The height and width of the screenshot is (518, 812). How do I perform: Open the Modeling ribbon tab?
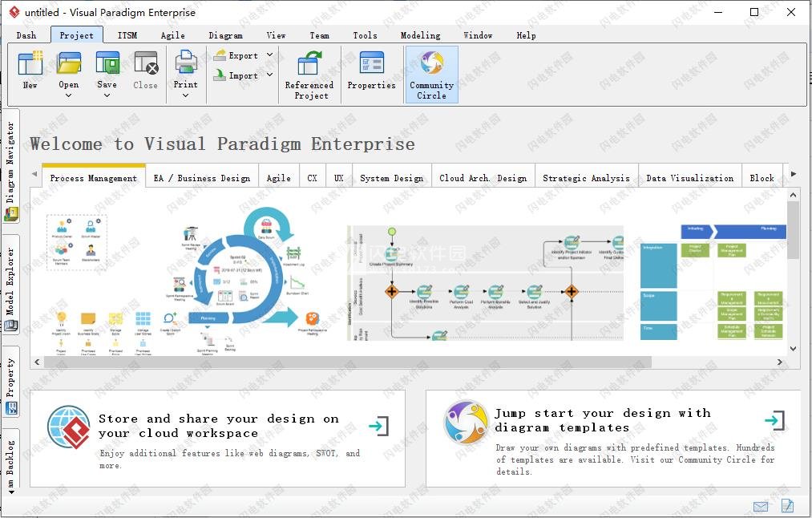[421, 35]
